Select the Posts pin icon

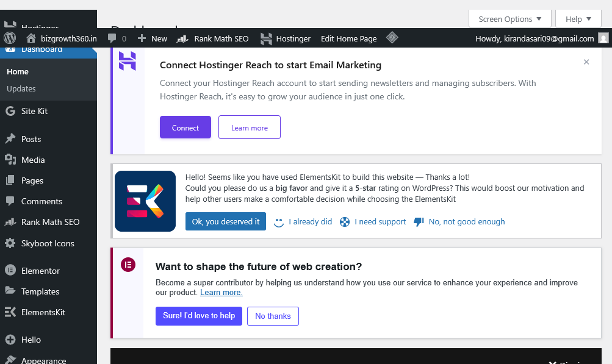click(10, 138)
